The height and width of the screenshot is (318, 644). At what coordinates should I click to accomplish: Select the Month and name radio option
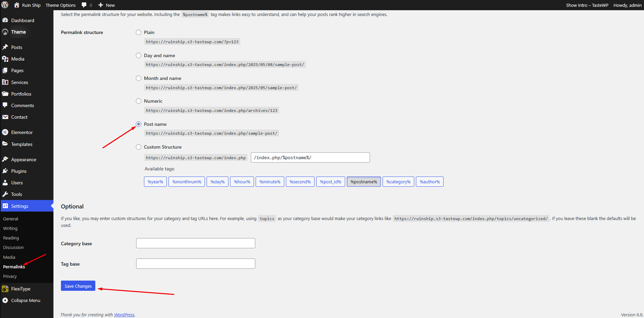(139, 78)
